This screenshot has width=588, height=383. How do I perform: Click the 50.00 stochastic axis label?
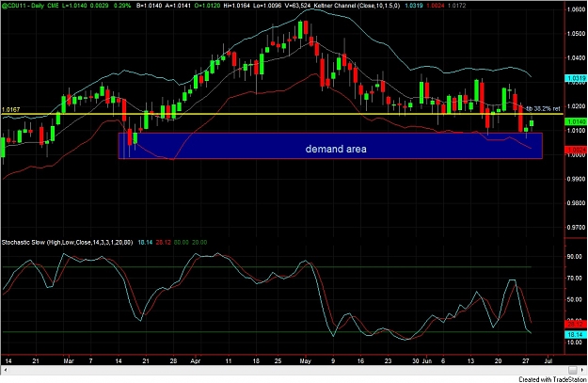coord(575,300)
